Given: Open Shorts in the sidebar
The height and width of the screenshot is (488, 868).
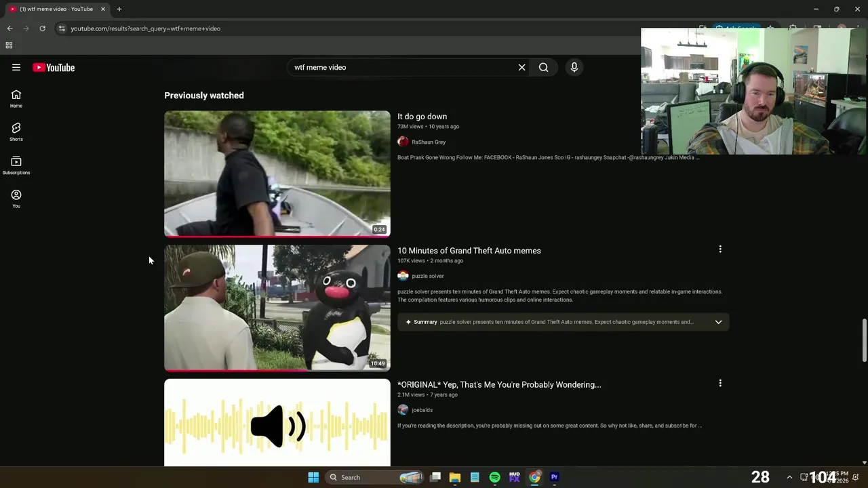Looking at the screenshot, I should point(16,132).
